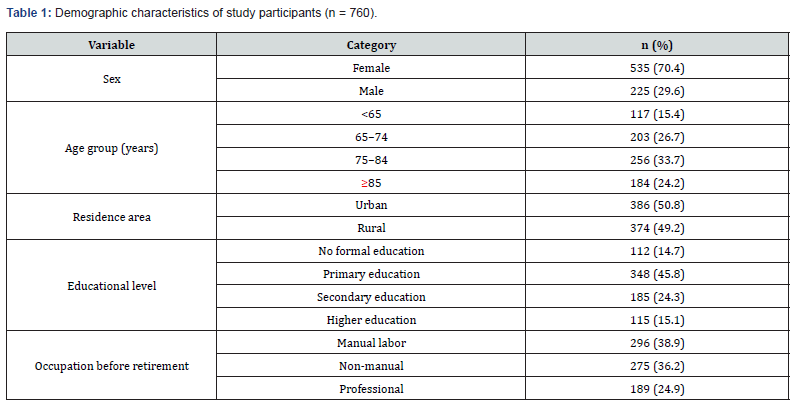Select the Urban category cell
This screenshot has height=403, width=797.
click(x=371, y=205)
